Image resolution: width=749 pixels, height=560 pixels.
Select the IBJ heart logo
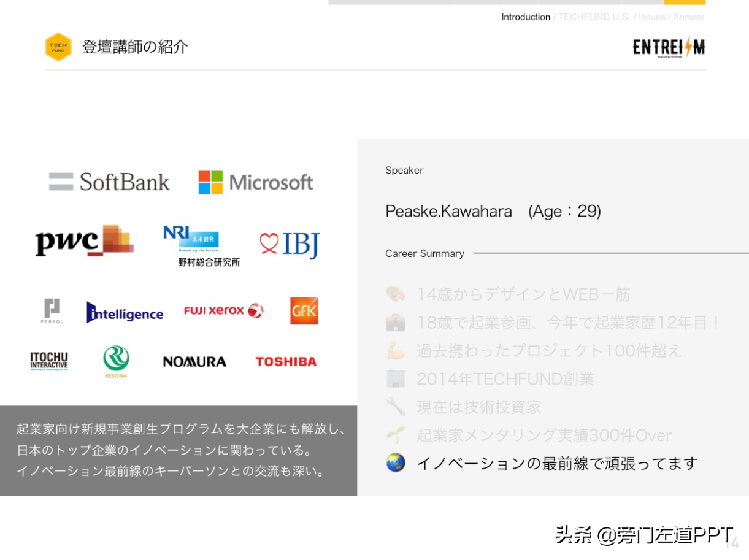[290, 245]
